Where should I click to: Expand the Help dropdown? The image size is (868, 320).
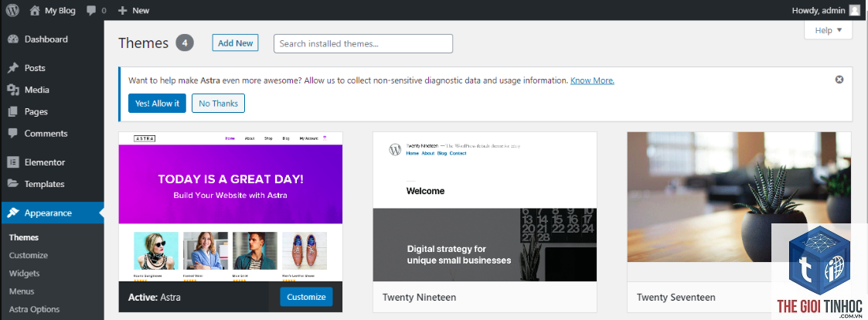click(x=828, y=30)
